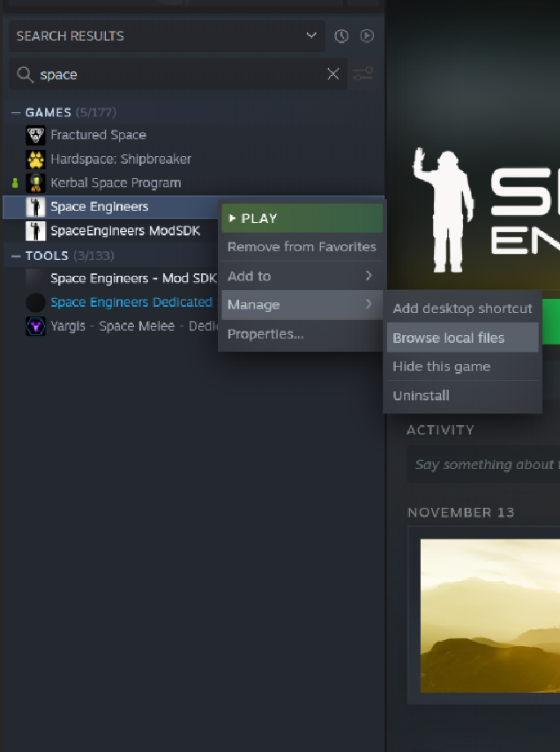The image size is (560, 752).
Task: Click the Space Engineers Dedicated Server icon
Action: (35, 302)
